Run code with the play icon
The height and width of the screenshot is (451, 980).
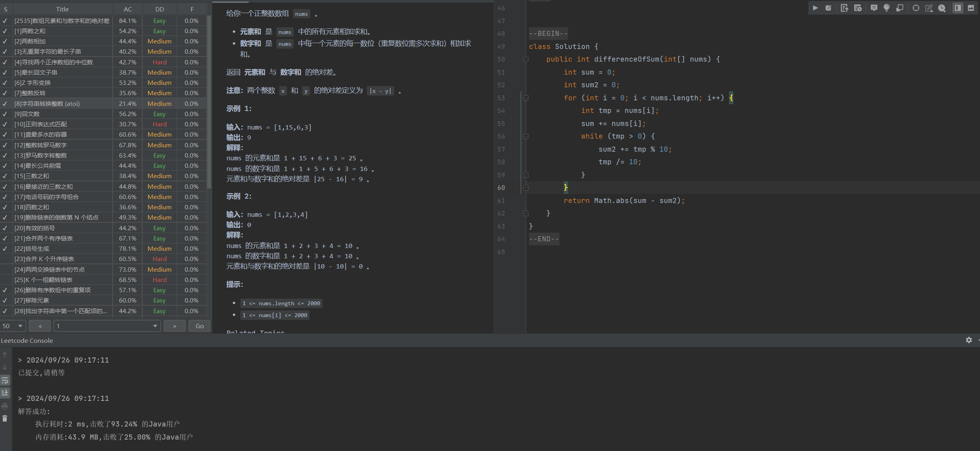click(815, 8)
